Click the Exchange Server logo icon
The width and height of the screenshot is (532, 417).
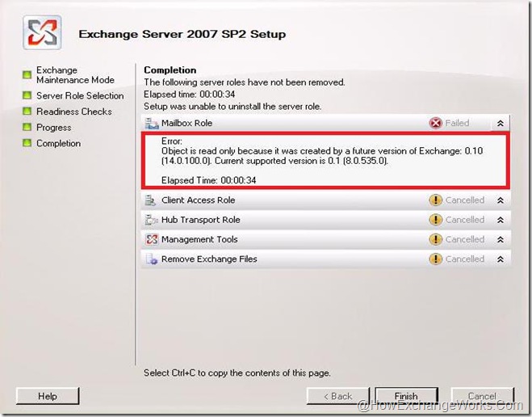[x=42, y=32]
